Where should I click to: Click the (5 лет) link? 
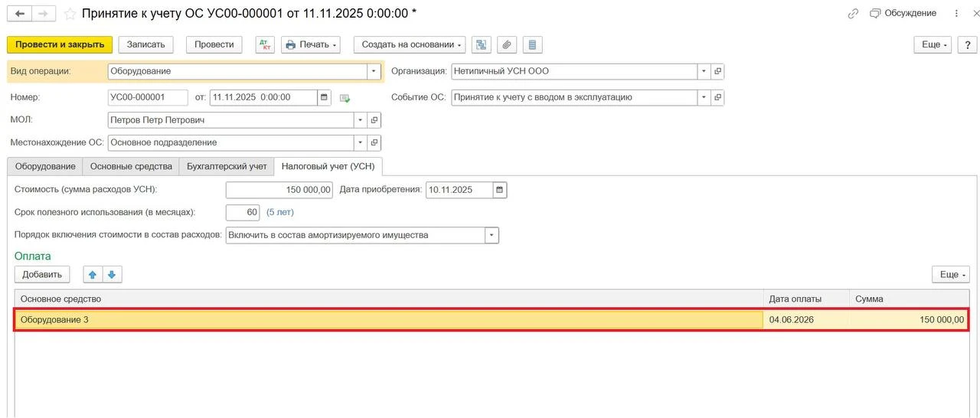click(x=280, y=212)
